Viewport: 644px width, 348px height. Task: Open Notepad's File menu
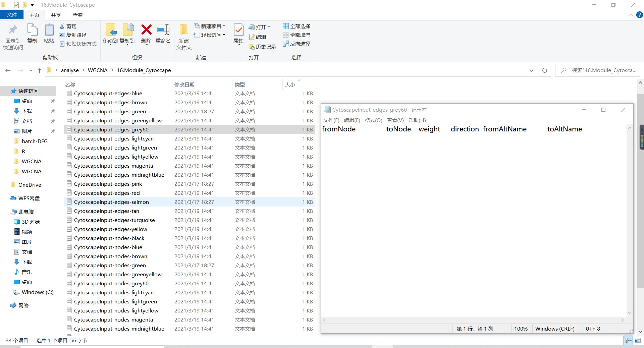[331, 120]
